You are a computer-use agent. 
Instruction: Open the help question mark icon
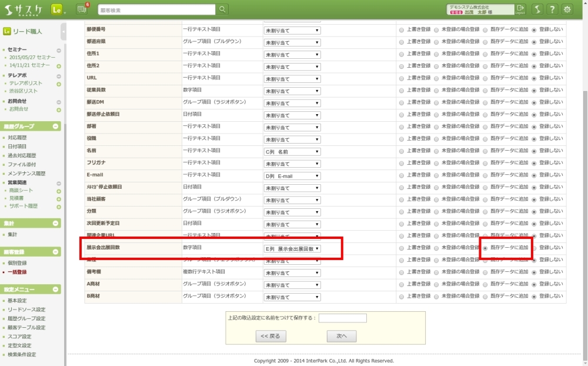pos(552,9)
